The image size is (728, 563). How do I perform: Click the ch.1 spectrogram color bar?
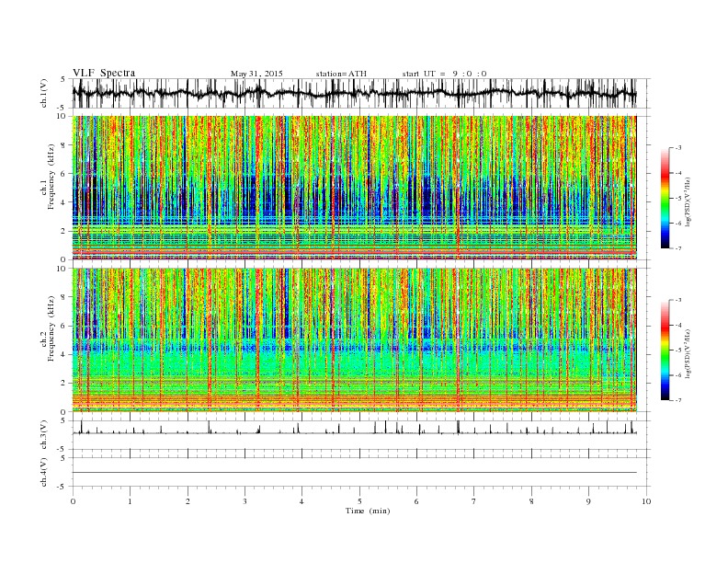[x=665, y=198]
